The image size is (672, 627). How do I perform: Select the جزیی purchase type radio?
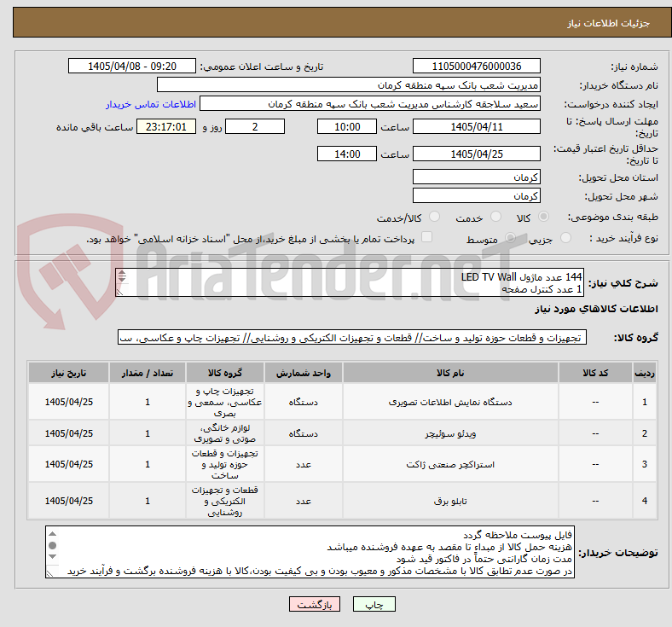[x=565, y=238]
